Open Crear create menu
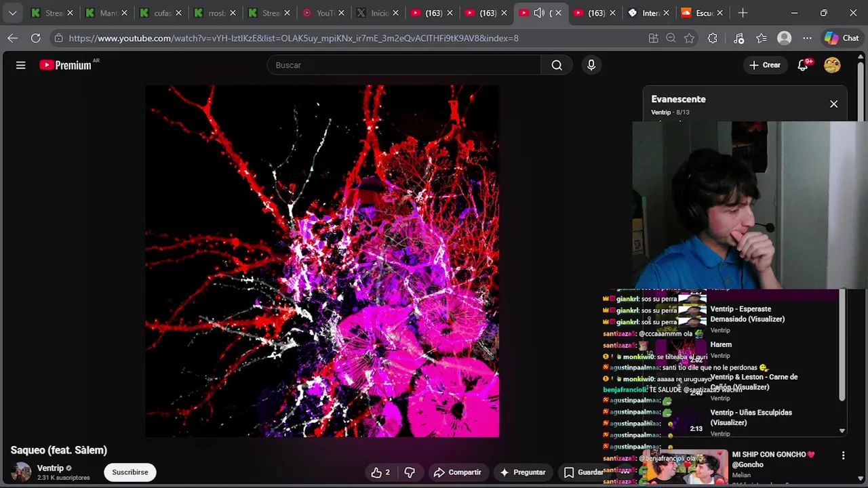 coord(765,65)
